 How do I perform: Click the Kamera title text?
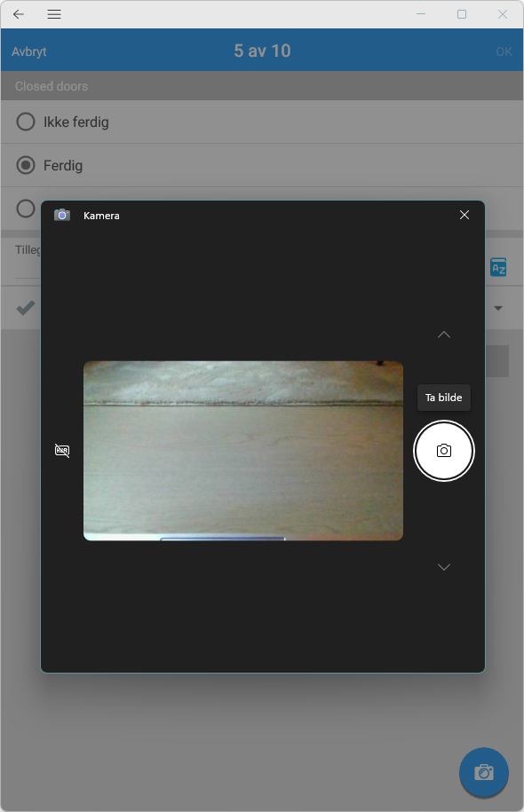[101, 216]
